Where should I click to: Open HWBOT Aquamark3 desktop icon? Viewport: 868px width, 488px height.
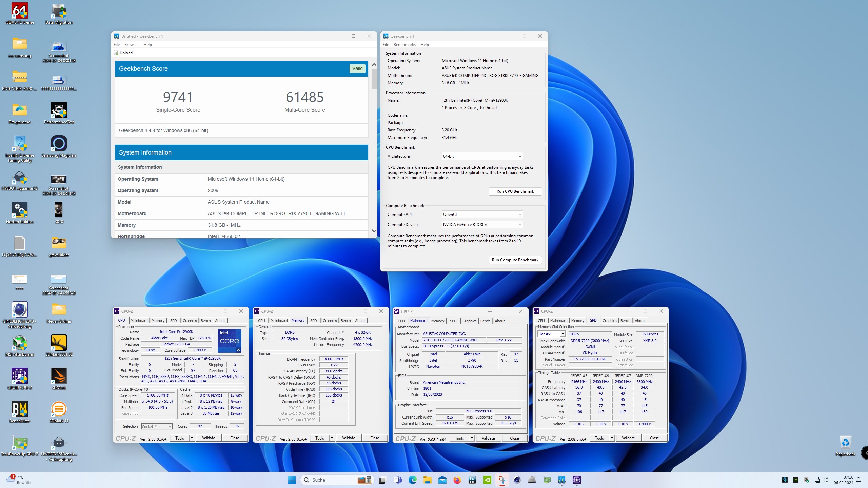coord(20,180)
